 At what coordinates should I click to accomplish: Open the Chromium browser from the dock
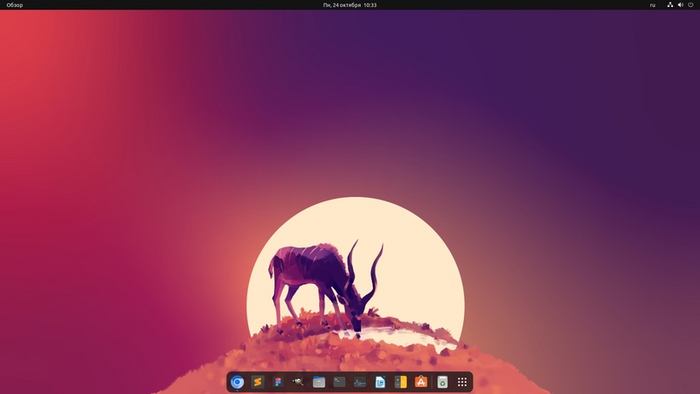pyautogui.click(x=237, y=382)
